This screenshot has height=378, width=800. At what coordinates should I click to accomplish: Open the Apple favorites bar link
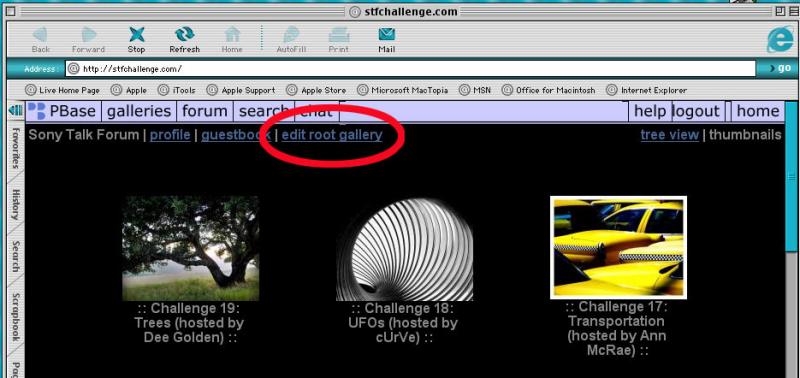129,90
